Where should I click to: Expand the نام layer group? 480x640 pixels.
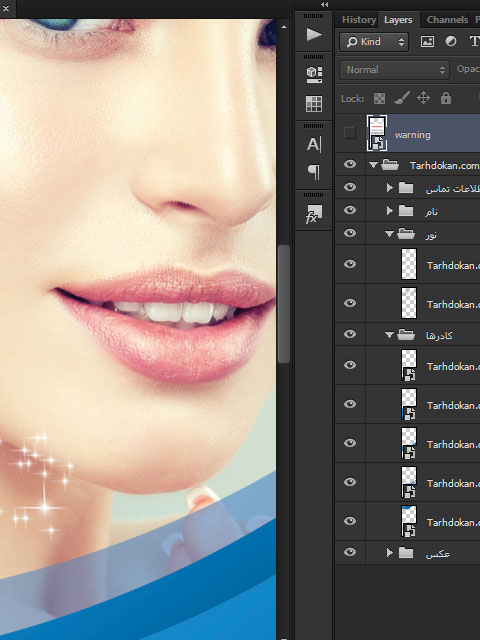(x=389, y=210)
